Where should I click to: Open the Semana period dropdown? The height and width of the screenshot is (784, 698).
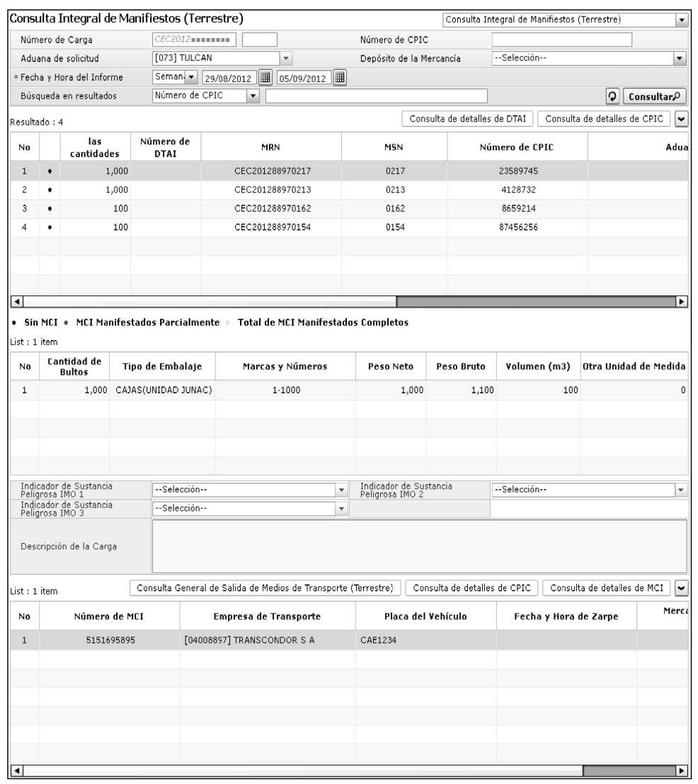(x=192, y=77)
